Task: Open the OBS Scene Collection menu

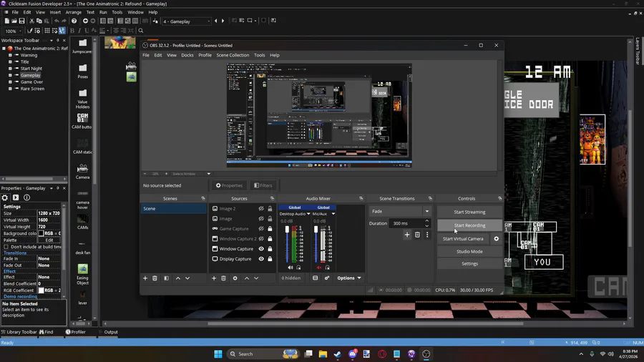Action: click(233, 55)
